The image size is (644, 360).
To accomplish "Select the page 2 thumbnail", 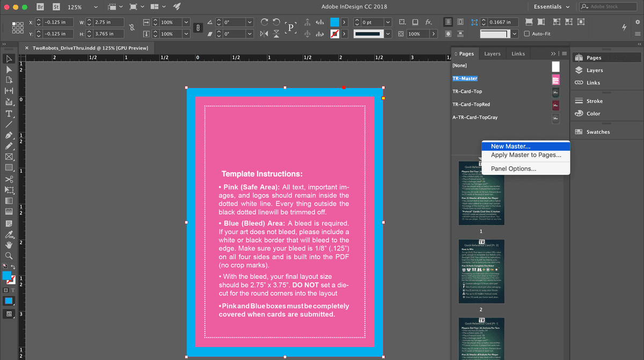I will [x=481, y=271].
